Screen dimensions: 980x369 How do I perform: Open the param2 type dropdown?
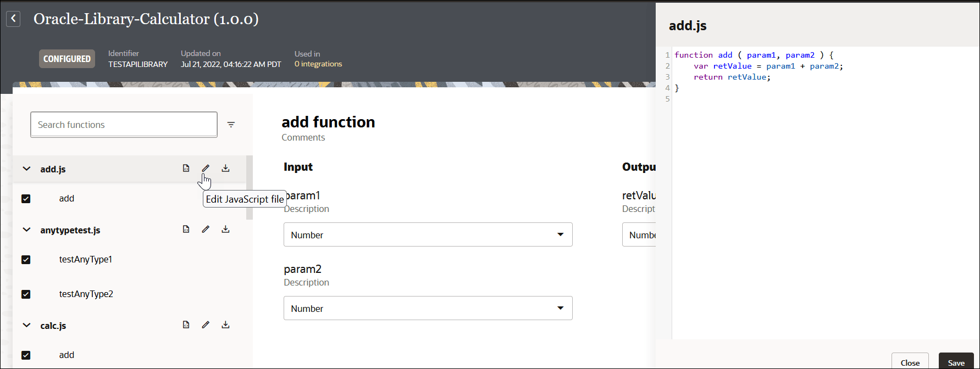click(428, 308)
